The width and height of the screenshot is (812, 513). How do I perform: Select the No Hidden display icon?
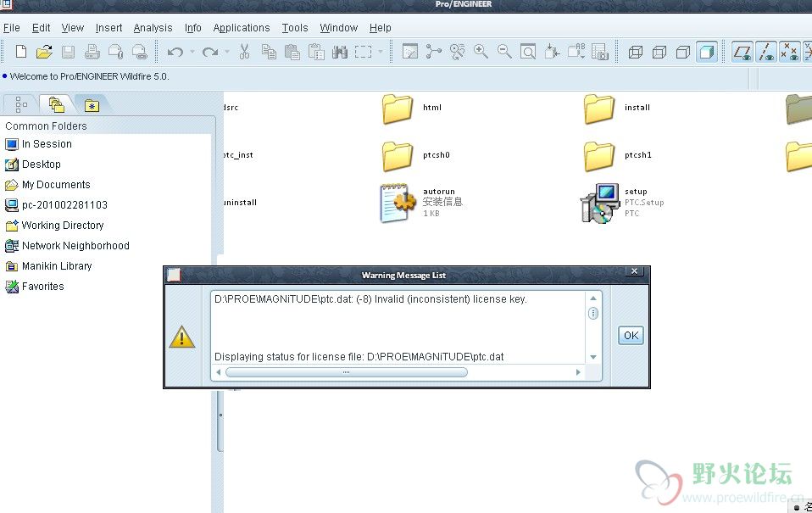point(683,52)
